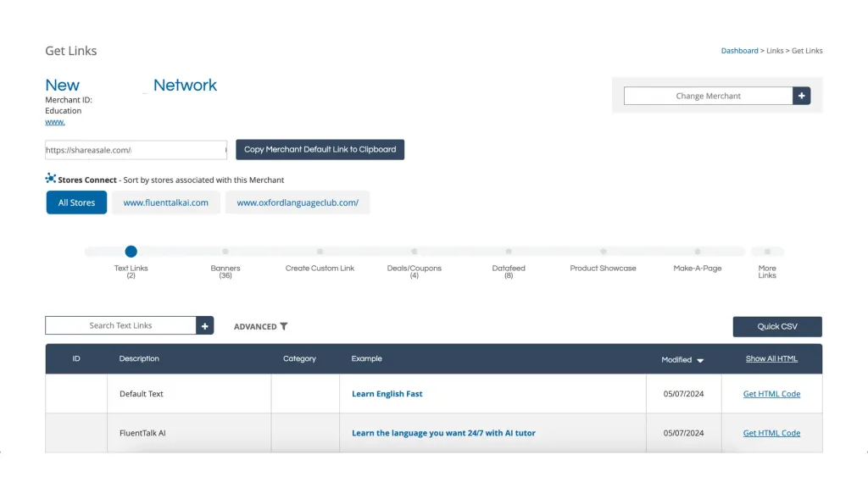Filter by www.oxfordlanguageclub.com store

point(298,202)
